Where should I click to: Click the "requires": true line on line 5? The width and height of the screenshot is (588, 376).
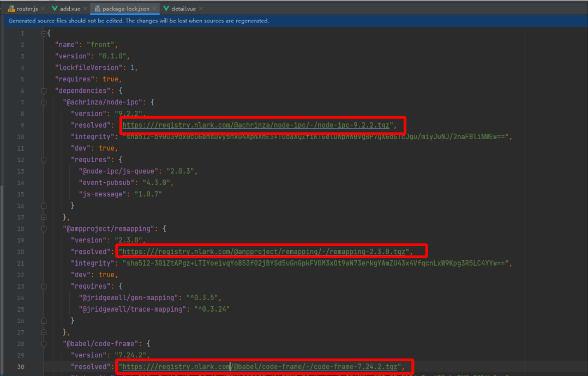[88, 79]
